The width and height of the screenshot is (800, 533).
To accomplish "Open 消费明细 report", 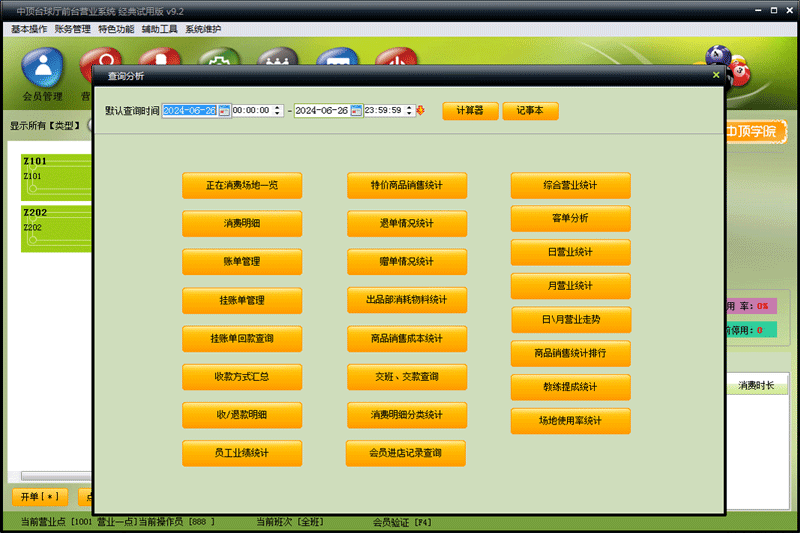I will pyautogui.click(x=242, y=223).
